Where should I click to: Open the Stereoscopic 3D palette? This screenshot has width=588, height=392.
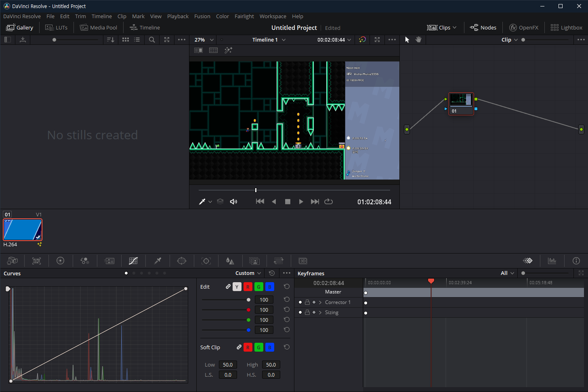tap(303, 261)
